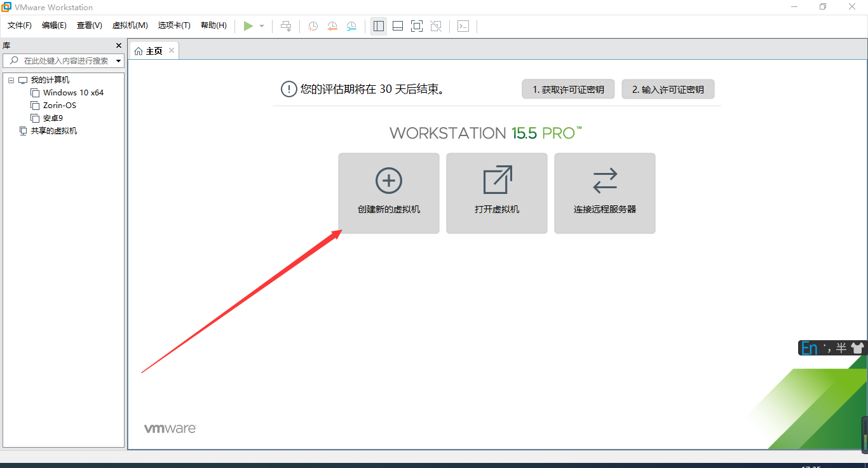Click 连接远程服务器 tile
Image resolution: width=868 pixels, height=468 pixels.
pyautogui.click(x=605, y=193)
